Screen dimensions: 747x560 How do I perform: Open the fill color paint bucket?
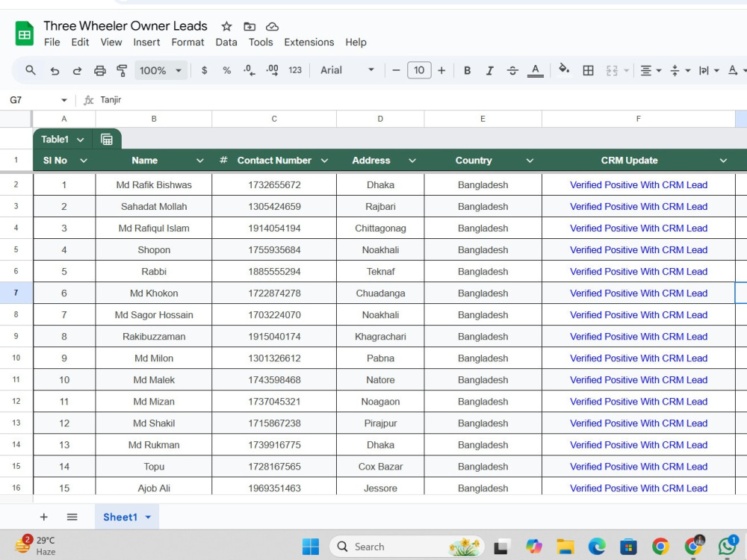[564, 69]
